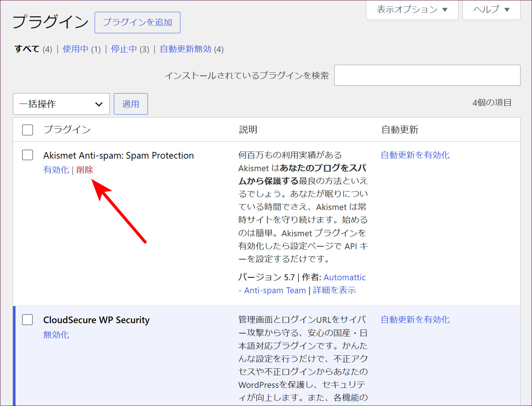Open 詳細を表示 for Akismet
The image size is (532, 406).
[335, 290]
